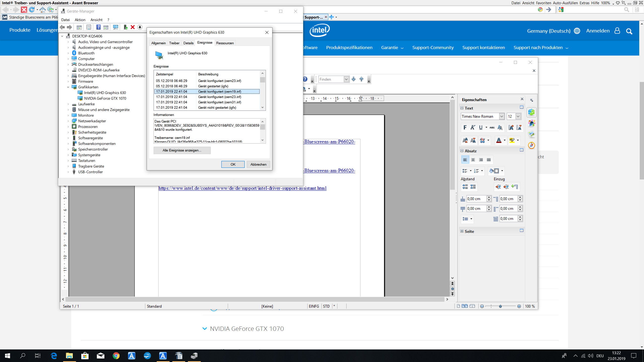Scan for hardware changes in Geräte-Manager toolbar
Screen dimensions: 644x362
point(115,27)
